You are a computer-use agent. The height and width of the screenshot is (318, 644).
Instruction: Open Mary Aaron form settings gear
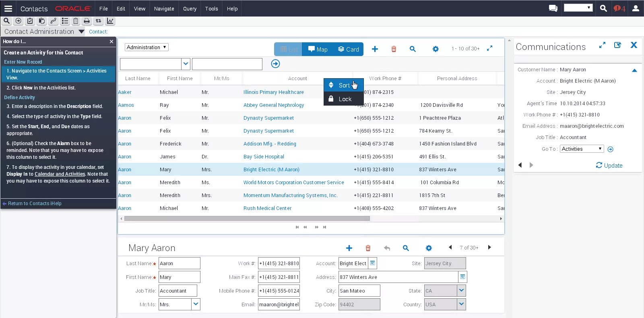[429, 248]
